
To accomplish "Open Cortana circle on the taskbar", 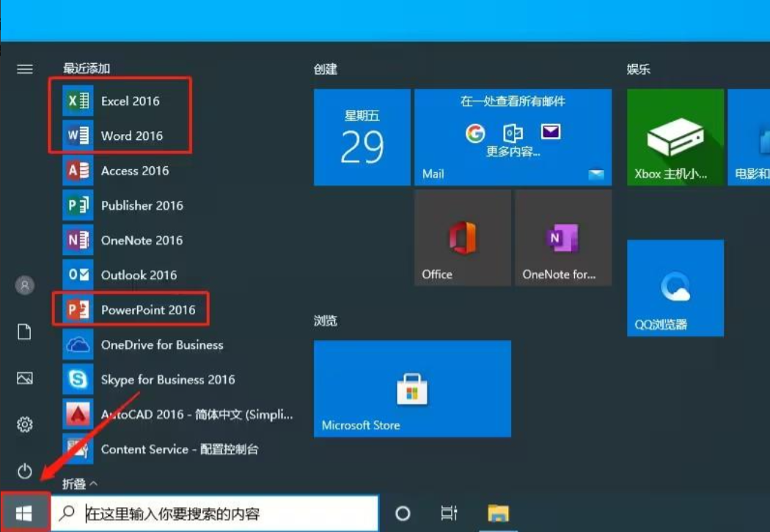I will [x=403, y=514].
